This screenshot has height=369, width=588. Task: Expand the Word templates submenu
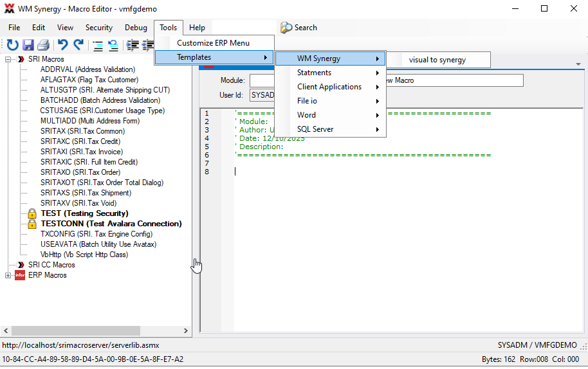pos(330,115)
